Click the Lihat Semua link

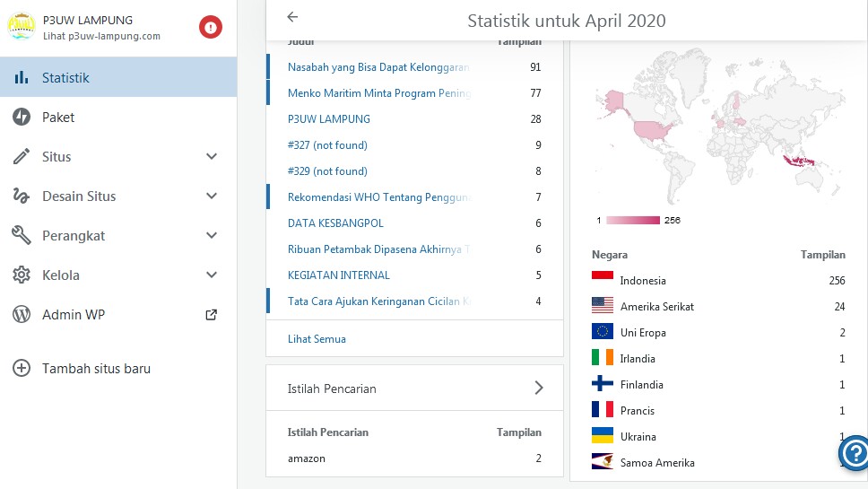coord(317,339)
